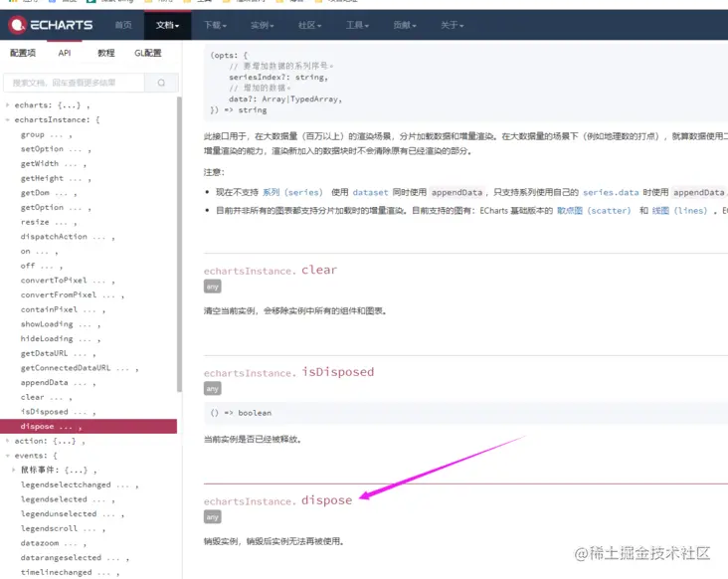The image size is (728, 579).
Task: Open the 文档 dropdown menu
Action: click(168, 25)
